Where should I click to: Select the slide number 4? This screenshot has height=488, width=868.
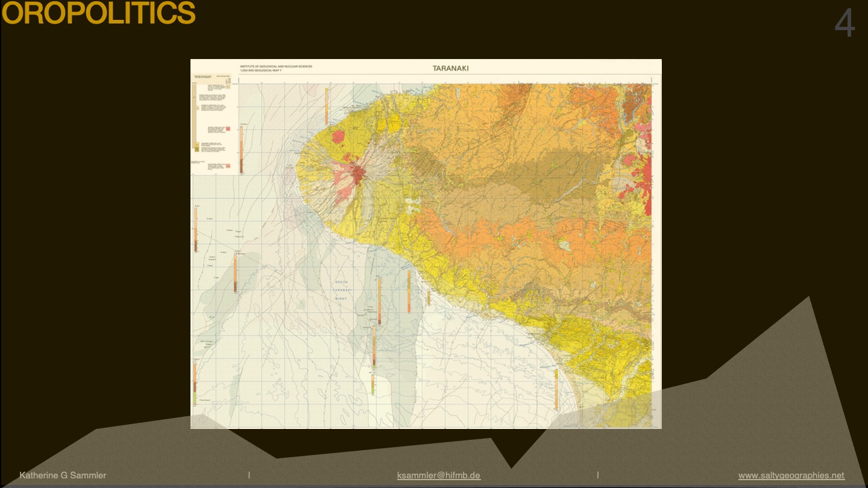[x=844, y=24]
